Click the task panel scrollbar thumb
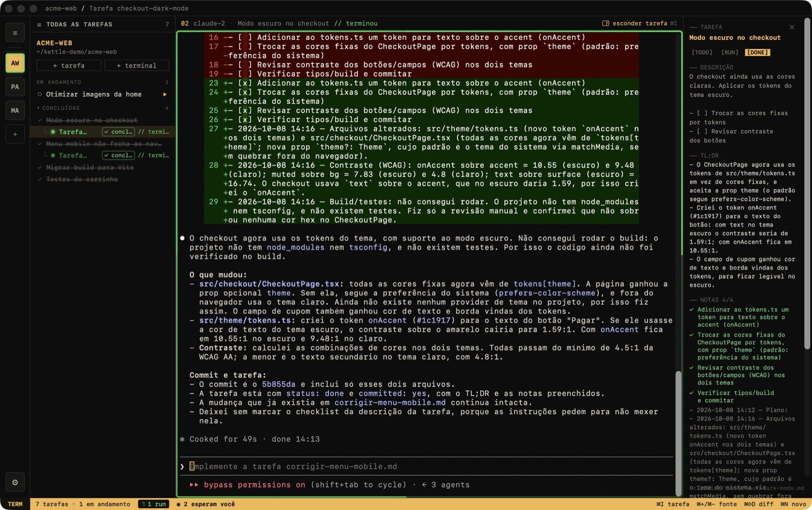 tap(808, 184)
